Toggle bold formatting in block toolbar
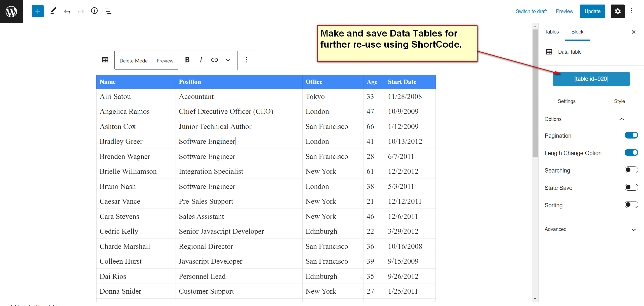Image resolution: width=644 pixels, height=306 pixels. click(187, 60)
